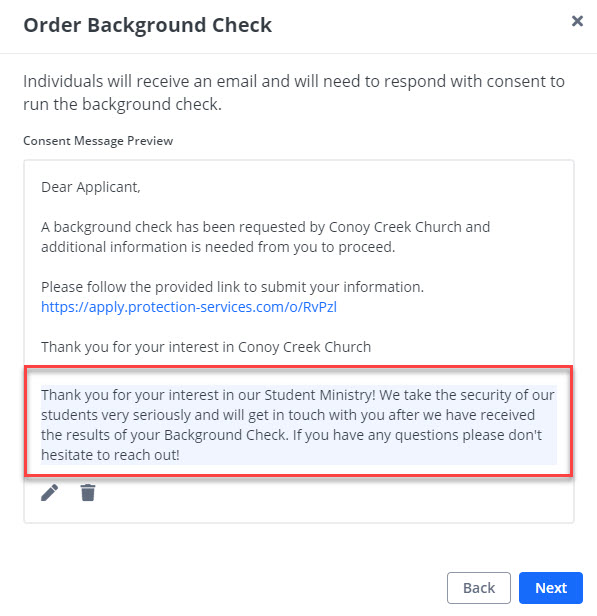Click empty preview area right of trash icon
The image size is (597, 616).
[334, 499]
